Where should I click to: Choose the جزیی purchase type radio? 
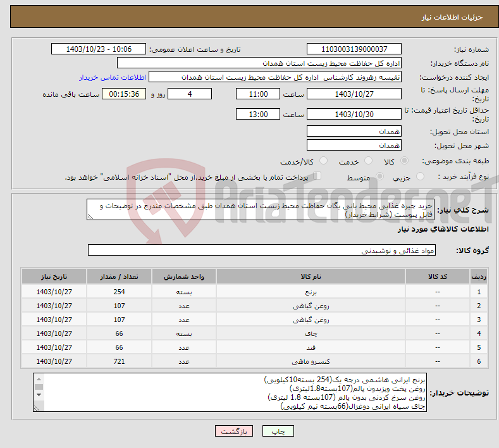pyautogui.click(x=420, y=177)
